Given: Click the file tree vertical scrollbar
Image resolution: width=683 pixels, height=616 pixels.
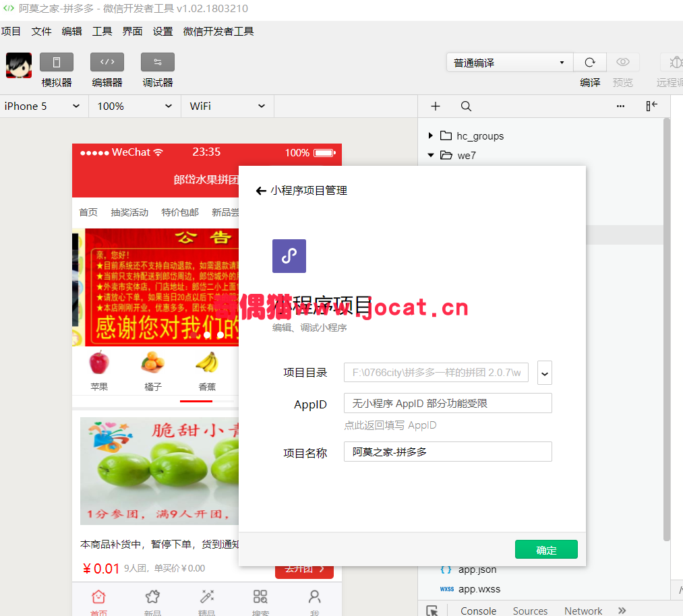Looking at the screenshot, I should click(666, 329).
